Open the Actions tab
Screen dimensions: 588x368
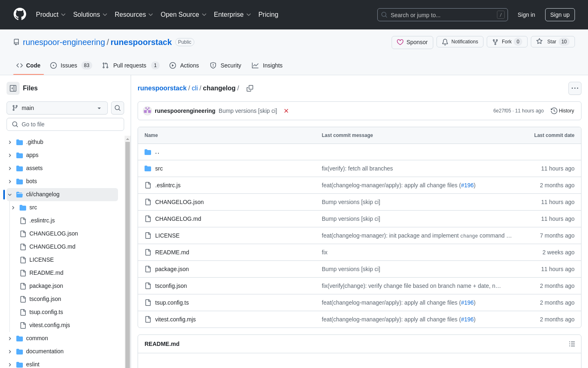(x=184, y=65)
